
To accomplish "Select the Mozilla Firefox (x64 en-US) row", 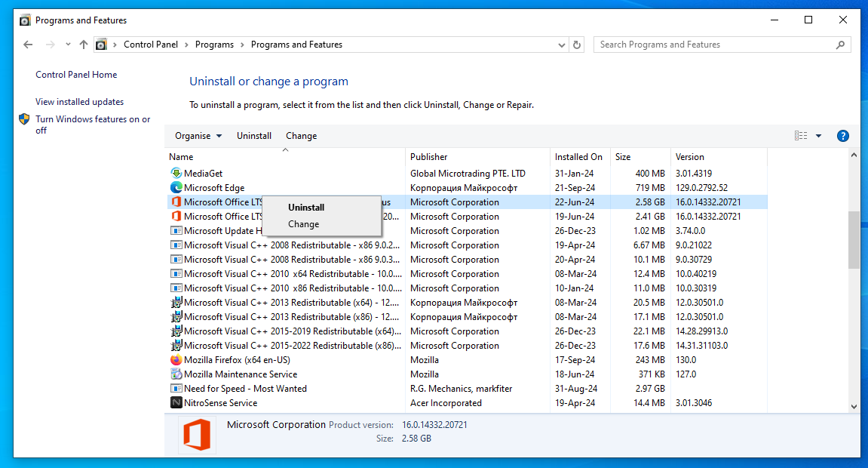I will pos(466,360).
